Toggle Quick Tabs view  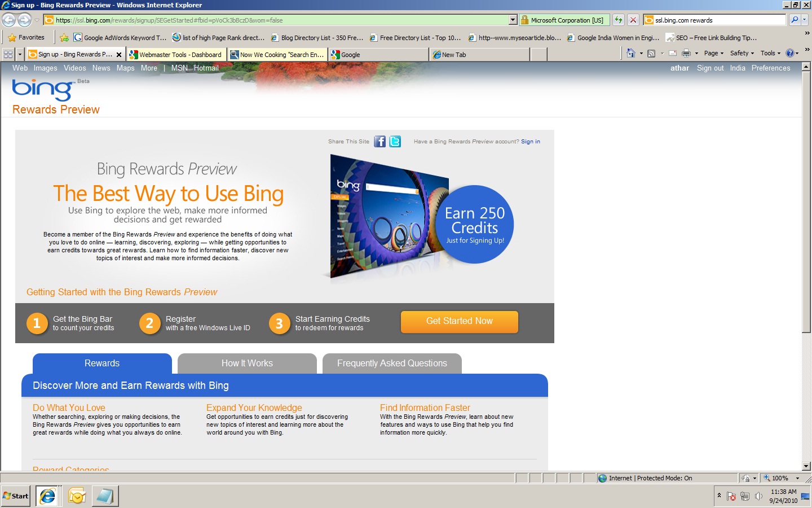click(7, 54)
